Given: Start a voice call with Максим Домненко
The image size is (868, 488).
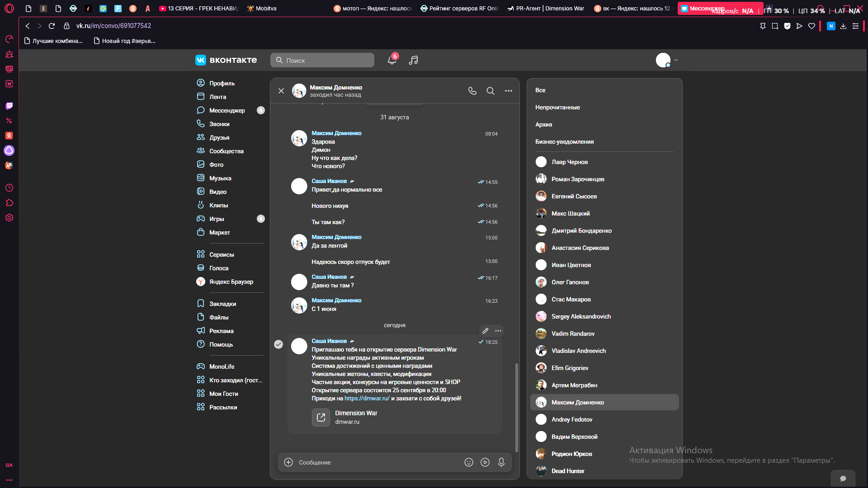Looking at the screenshot, I should (x=472, y=91).
